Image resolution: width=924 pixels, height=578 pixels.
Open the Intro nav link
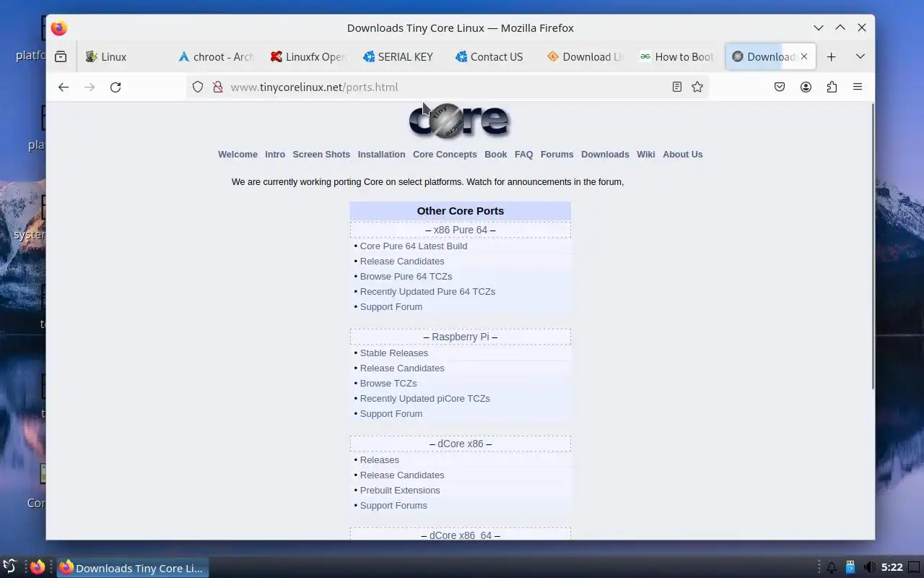(x=275, y=155)
